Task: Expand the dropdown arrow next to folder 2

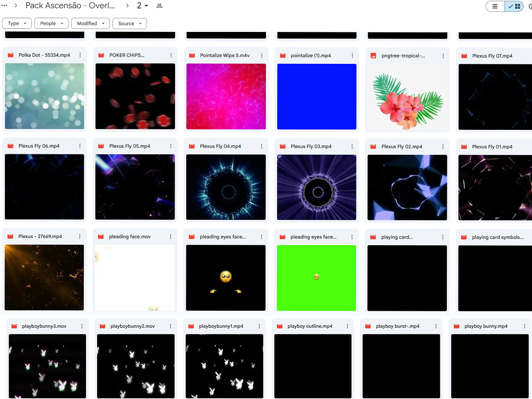Action: pyautogui.click(x=146, y=6)
